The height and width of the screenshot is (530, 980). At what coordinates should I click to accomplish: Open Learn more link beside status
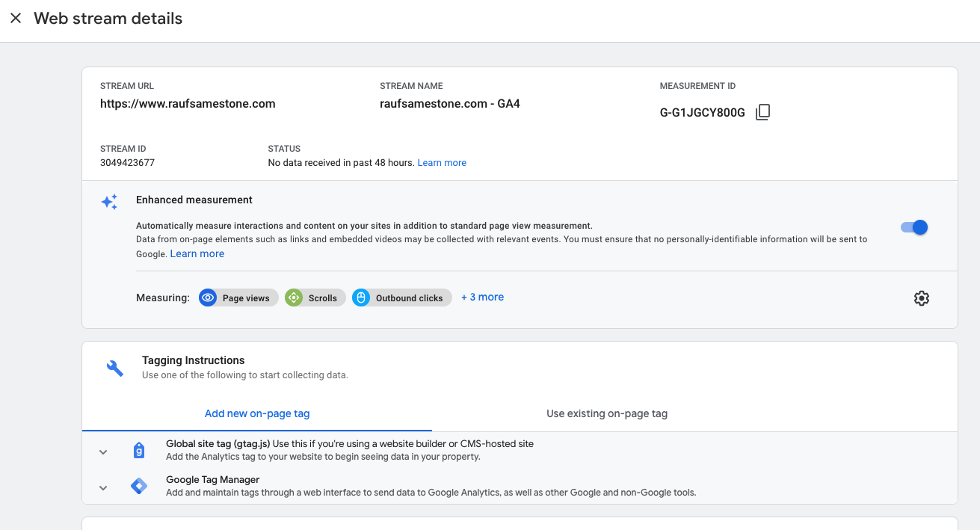[442, 162]
